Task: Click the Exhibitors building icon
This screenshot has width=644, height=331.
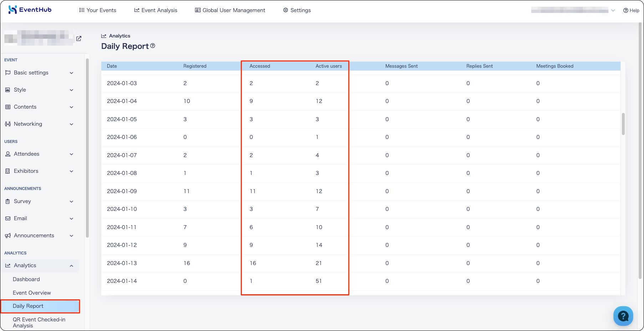Action: coord(8,171)
